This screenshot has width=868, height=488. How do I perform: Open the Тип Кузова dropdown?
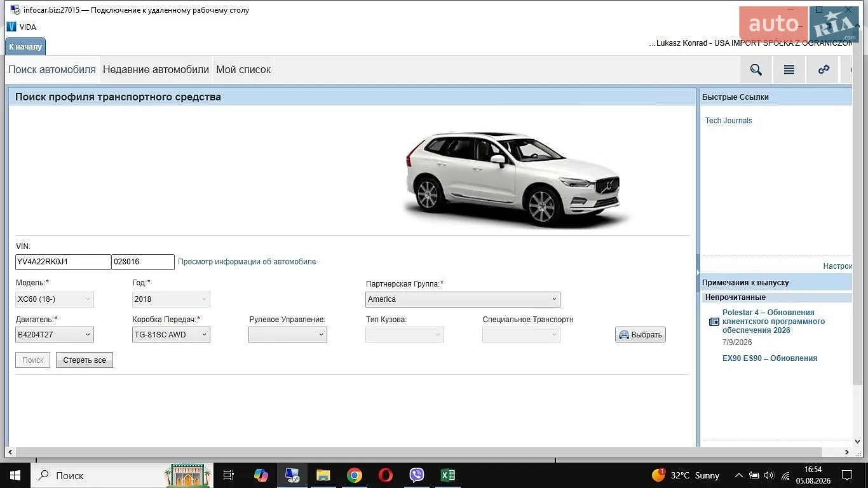coord(405,335)
